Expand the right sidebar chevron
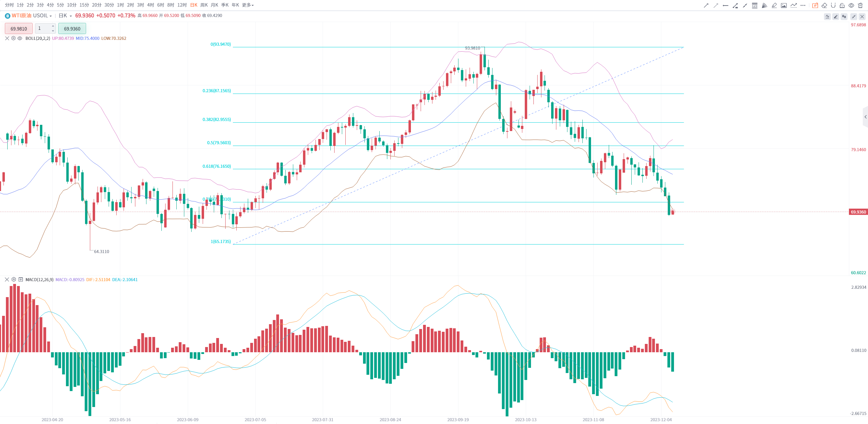 tap(866, 117)
